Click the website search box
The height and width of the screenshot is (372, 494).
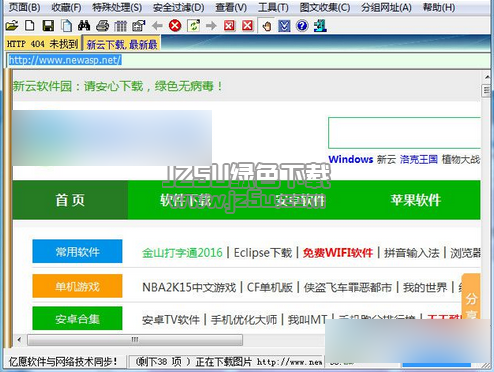pos(404,133)
